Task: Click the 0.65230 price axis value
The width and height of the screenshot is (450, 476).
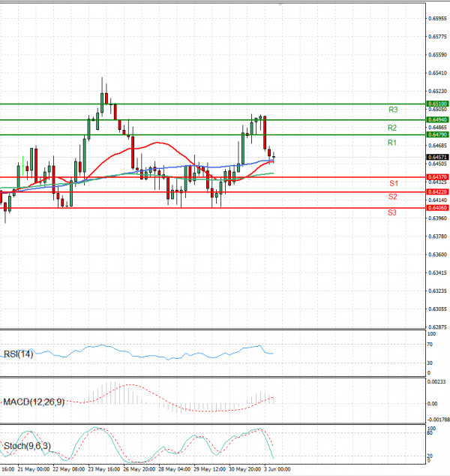Action: [x=437, y=91]
